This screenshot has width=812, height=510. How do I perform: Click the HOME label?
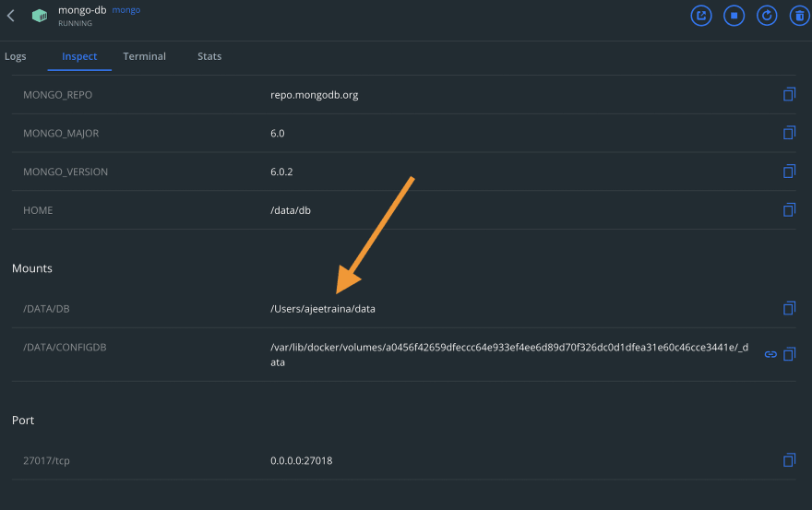pyautogui.click(x=38, y=210)
